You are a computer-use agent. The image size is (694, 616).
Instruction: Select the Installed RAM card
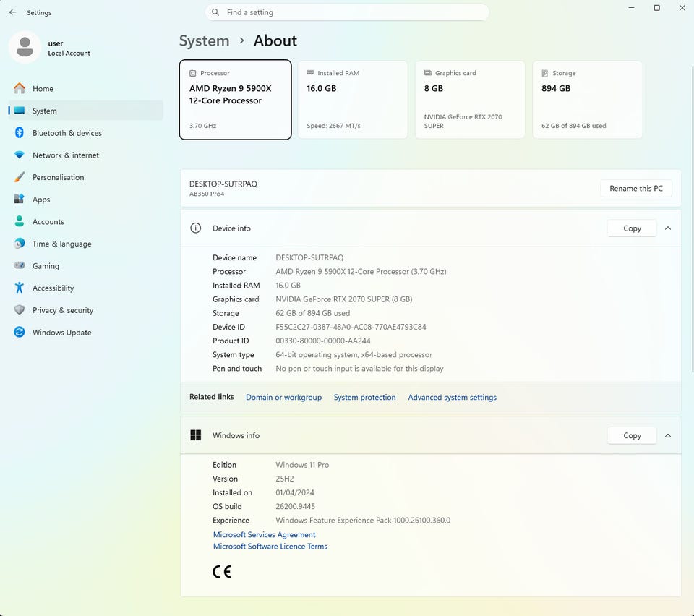(x=353, y=100)
